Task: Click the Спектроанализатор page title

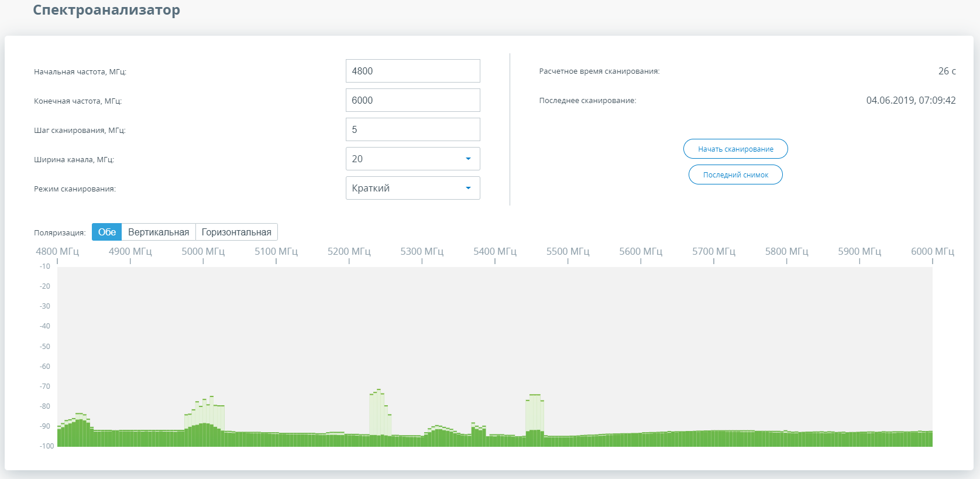Action: pyautogui.click(x=106, y=10)
